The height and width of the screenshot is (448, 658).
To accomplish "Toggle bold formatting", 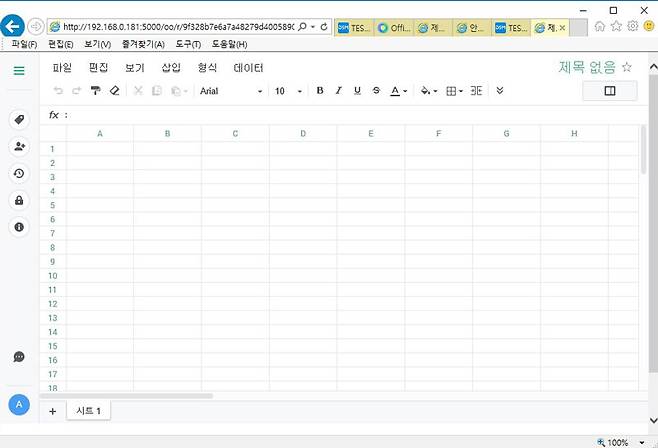I will [x=320, y=91].
